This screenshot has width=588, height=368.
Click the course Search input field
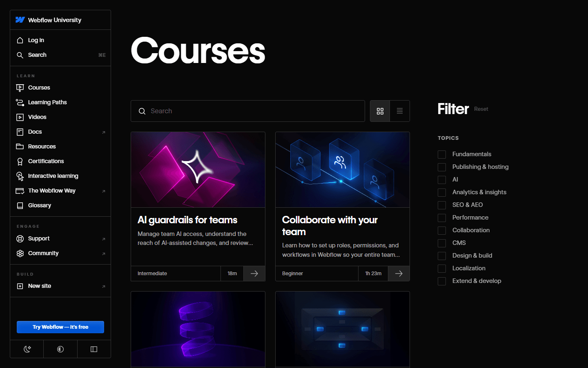[248, 111]
